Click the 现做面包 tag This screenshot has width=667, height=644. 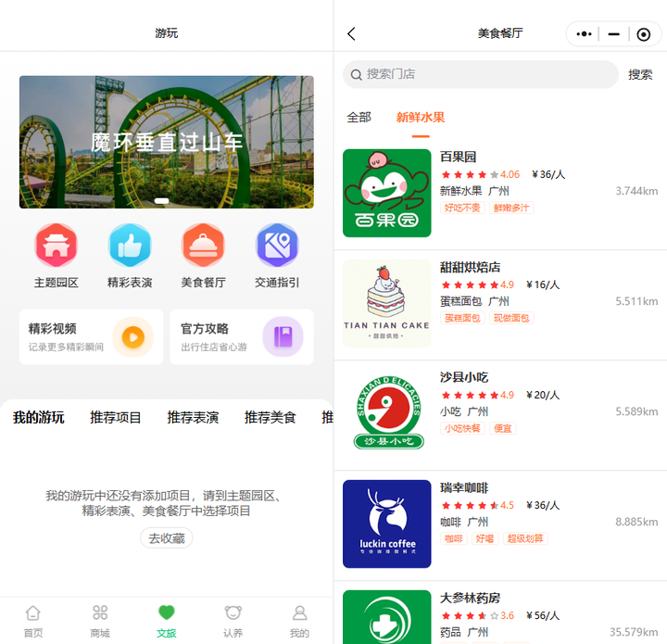511,318
